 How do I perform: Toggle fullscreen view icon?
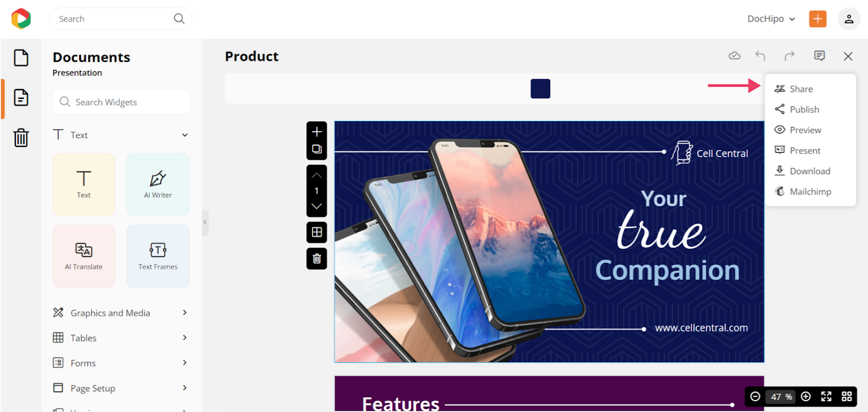826,396
